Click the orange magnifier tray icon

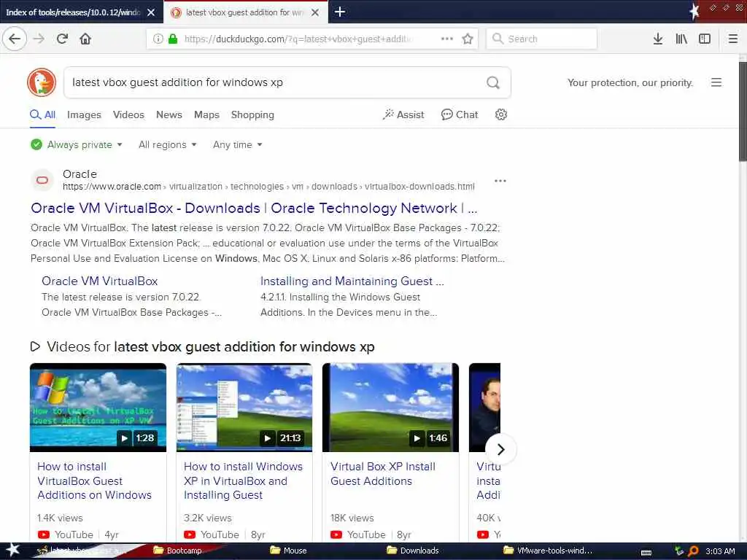(693, 551)
